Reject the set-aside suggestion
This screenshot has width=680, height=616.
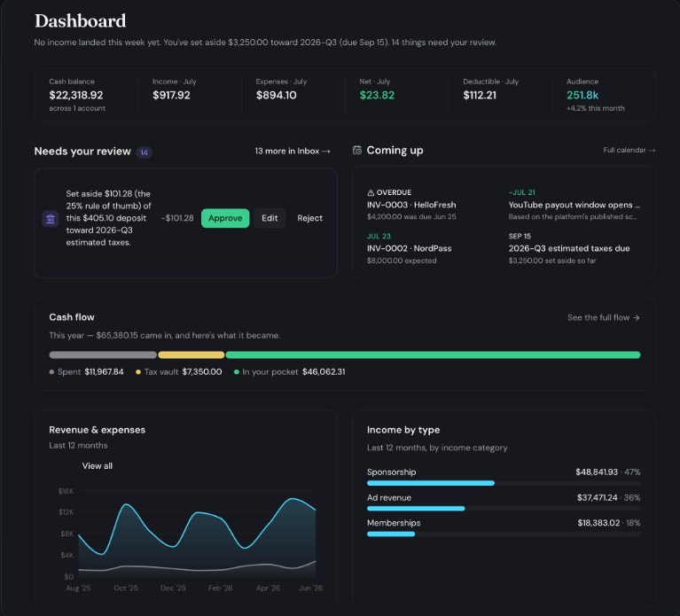[x=309, y=218]
